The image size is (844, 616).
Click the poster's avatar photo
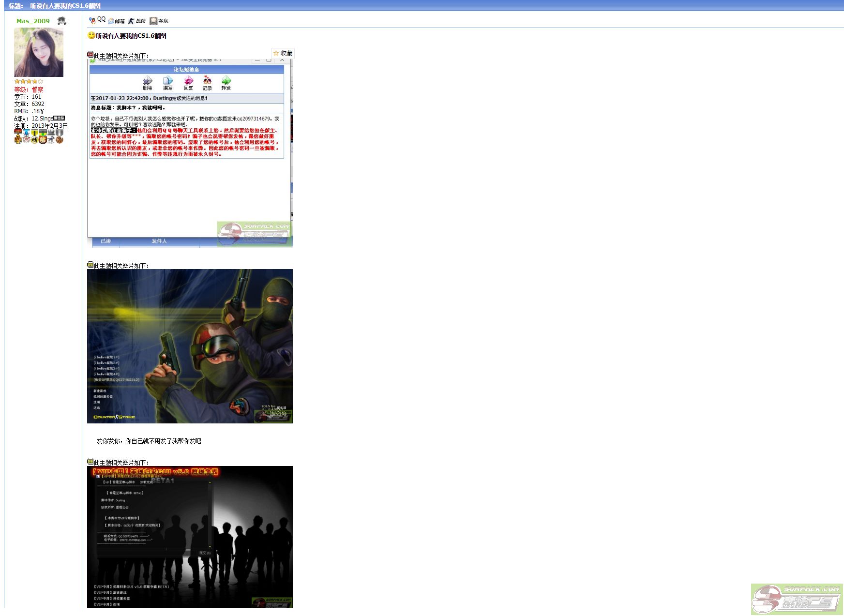click(39, 52)
